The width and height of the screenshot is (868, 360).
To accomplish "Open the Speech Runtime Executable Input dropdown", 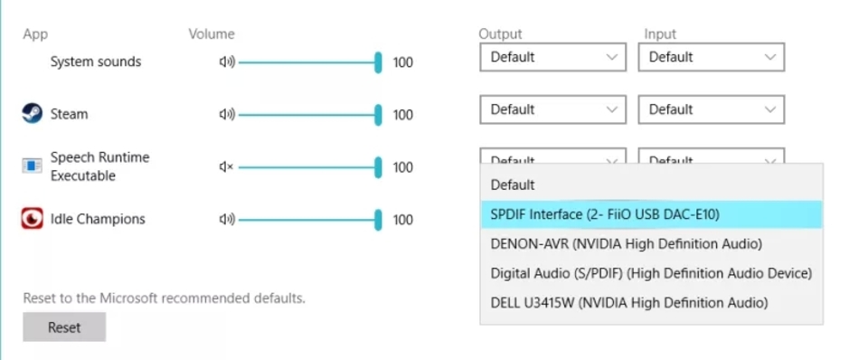I will coord(712,156).
